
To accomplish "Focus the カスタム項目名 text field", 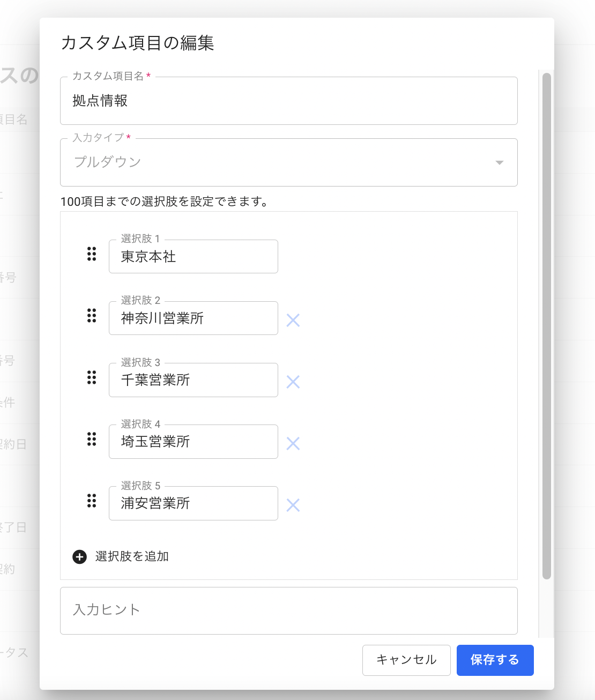I will (x=288, y=101).
